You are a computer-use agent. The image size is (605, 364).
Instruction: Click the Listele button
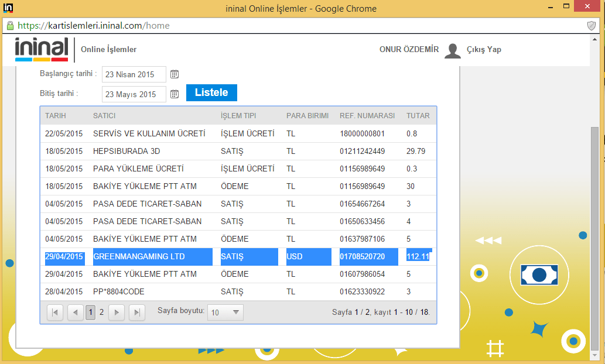211,92
